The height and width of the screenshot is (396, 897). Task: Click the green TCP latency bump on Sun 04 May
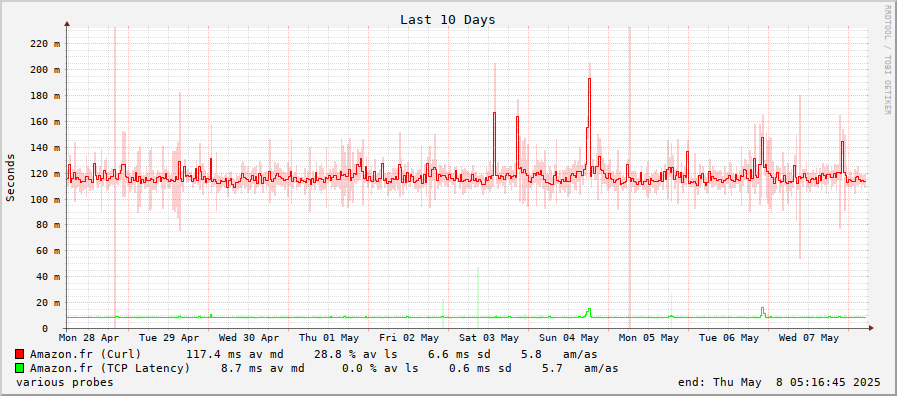[589, 312]
